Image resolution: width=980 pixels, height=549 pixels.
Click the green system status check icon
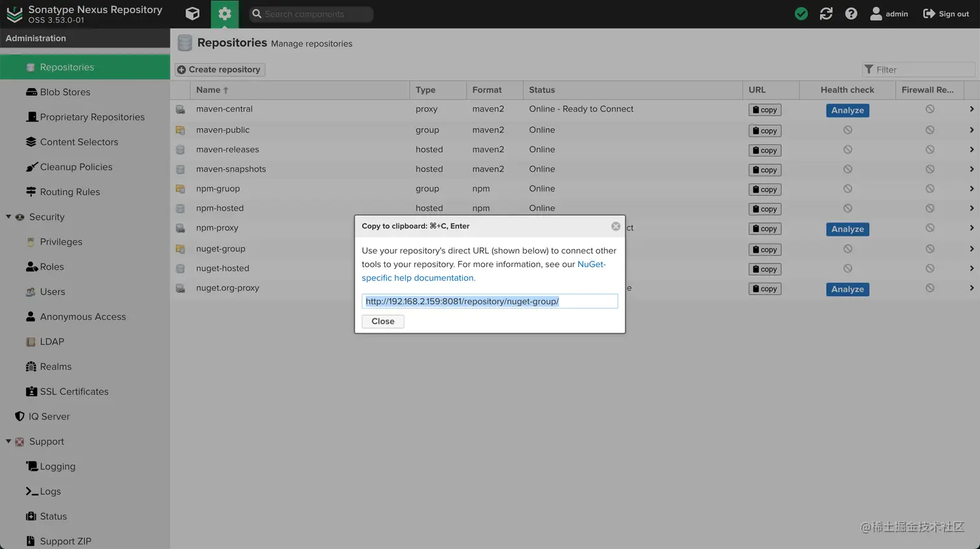point(801,14)
